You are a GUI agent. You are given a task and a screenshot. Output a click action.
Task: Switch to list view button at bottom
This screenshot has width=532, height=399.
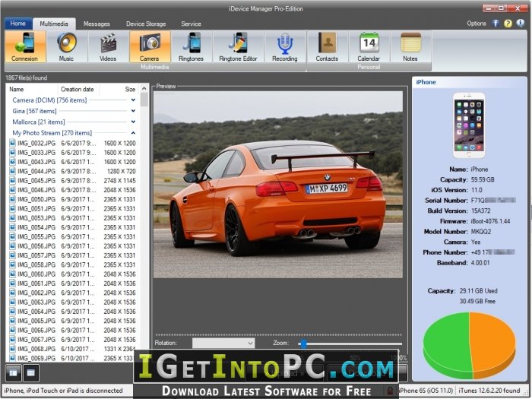click(x=31, y=373)
